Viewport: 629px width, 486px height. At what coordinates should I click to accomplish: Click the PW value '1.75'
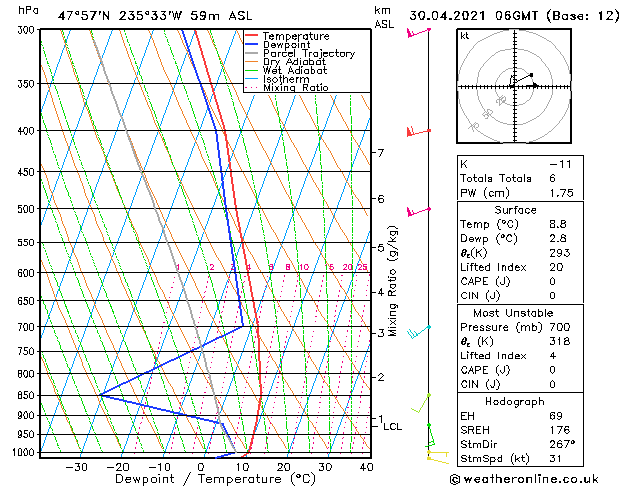(x=561, y=193)
